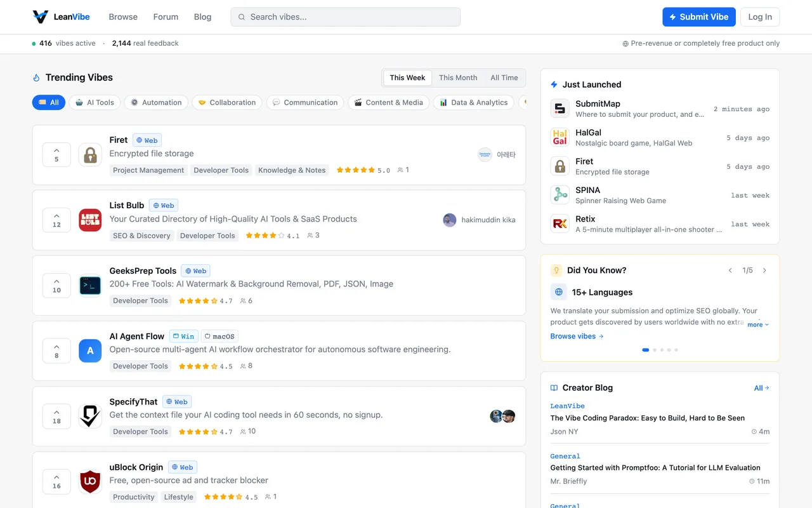
Task: Upvote SpecifyThat with 18 votes
Action: click(56, 417)
